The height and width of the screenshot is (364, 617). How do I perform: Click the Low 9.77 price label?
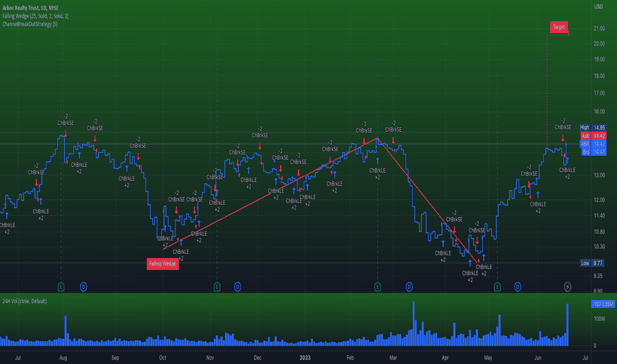pos(593,263)
